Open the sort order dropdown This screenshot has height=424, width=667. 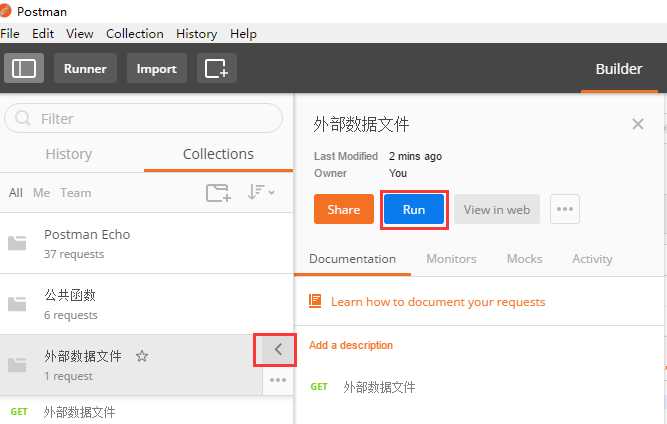(x=261, y=192)
